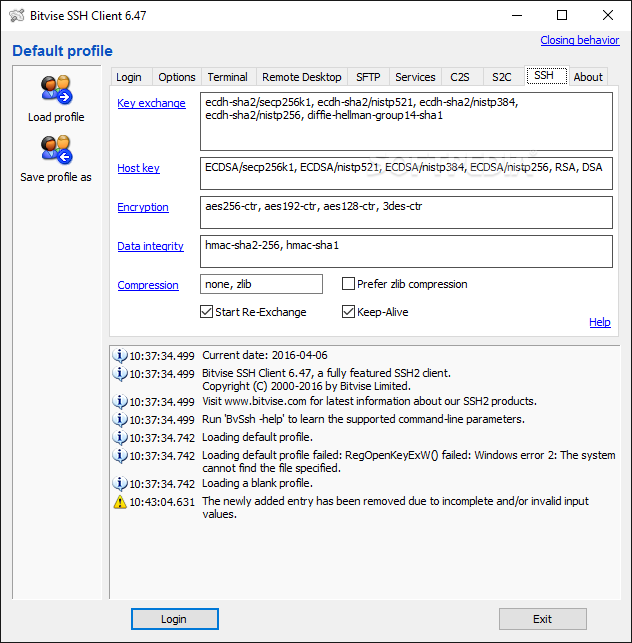Select the SSH tab

click(547, 75)
